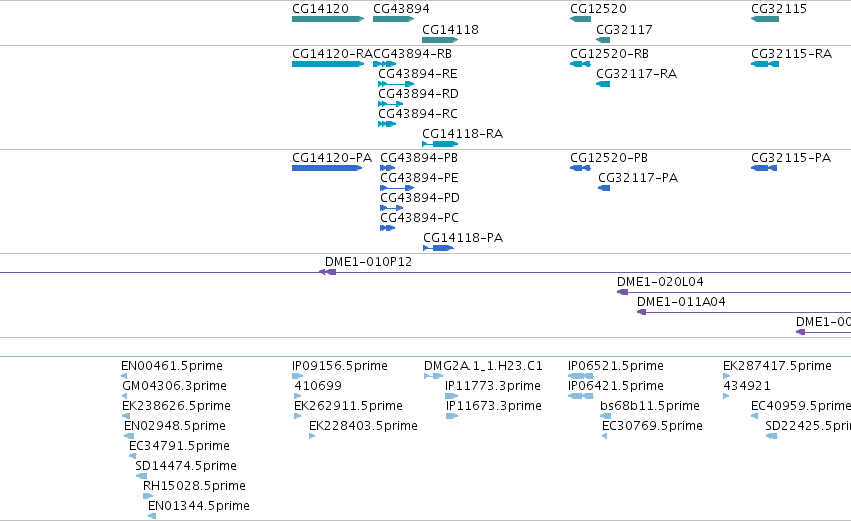Screen dimensions: 851x521
Task: Select the CG43894-RE transcript glyph
Action: click(396, 84)
